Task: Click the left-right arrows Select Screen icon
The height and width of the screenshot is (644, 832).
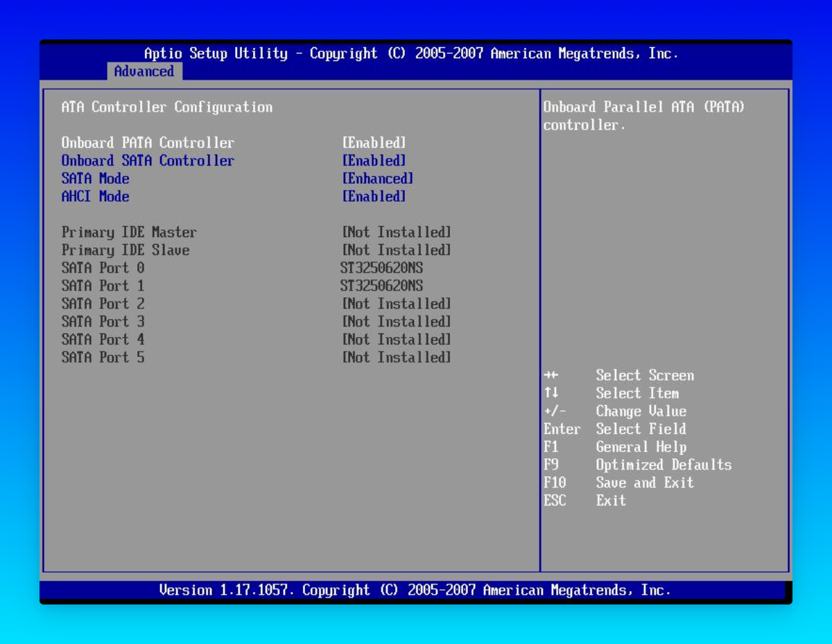Action: click(x=551, y=376)
